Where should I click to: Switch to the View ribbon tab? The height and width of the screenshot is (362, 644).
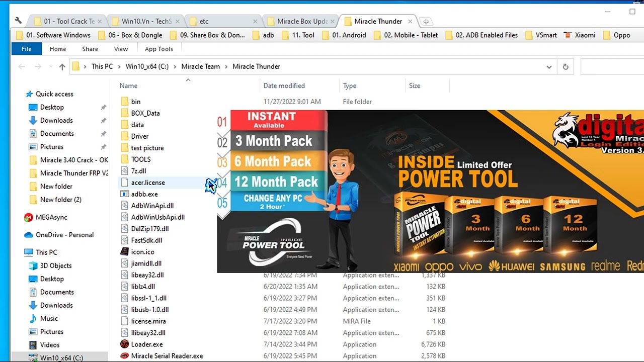tap(121, 49)
